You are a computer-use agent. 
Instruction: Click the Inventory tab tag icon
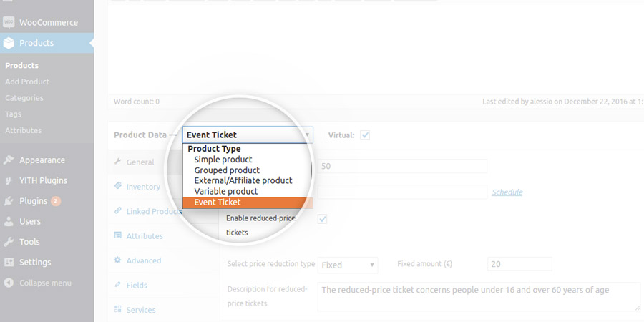tap(118, 187)
